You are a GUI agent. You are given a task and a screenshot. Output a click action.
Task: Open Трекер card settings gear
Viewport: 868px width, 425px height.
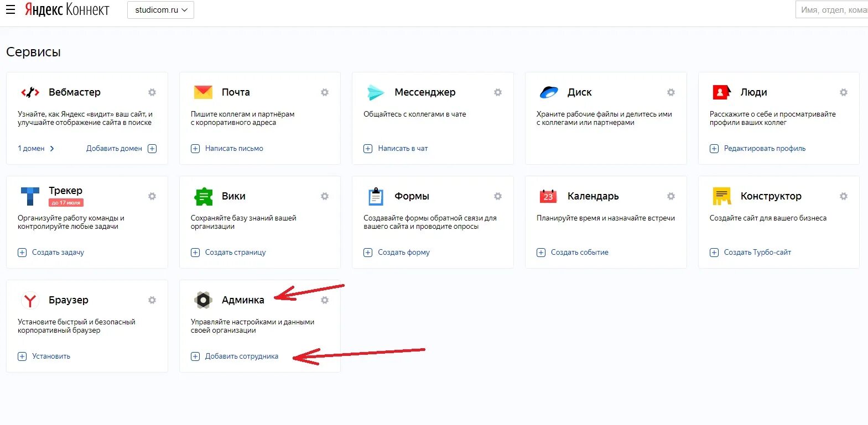(152, 196)
